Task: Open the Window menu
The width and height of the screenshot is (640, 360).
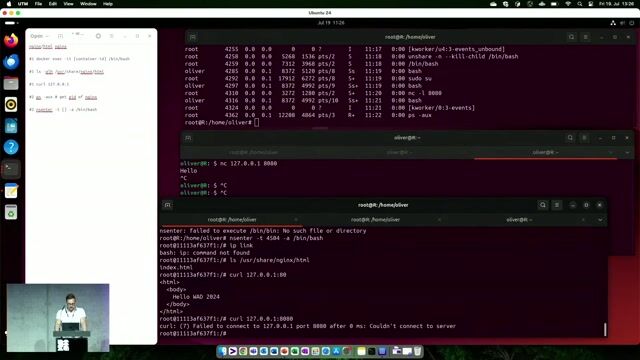Action: [x=88, y=4]
